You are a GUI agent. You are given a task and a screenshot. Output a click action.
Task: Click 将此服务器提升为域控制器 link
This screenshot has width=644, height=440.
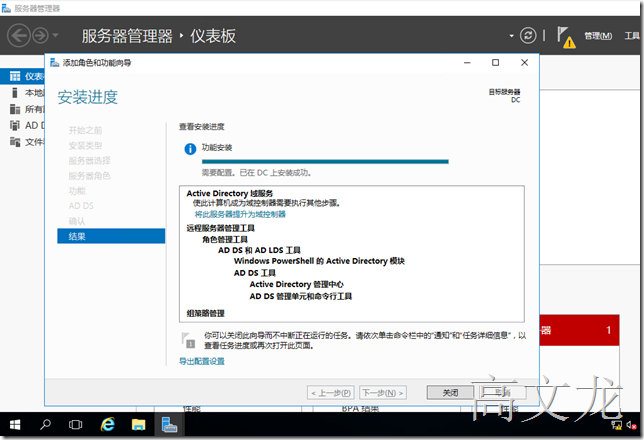(240, 214)
